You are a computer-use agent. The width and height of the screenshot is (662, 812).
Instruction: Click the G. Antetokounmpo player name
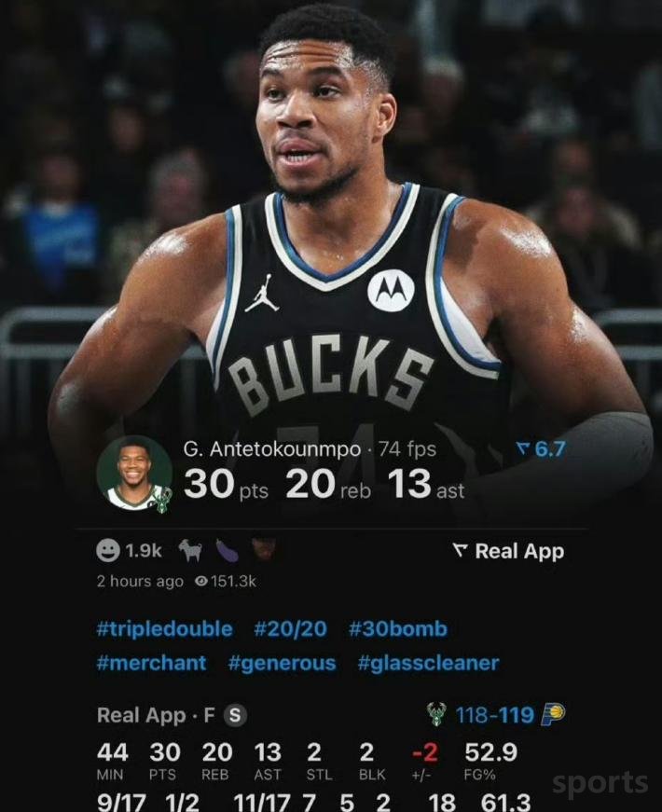click(x=272, y=449)
